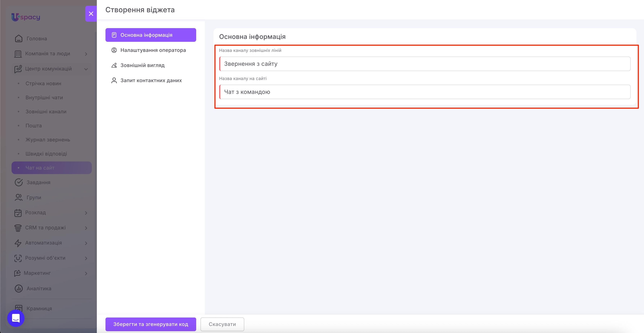
Task: Open the support chat bubble widget
Action: click(16, 318)
